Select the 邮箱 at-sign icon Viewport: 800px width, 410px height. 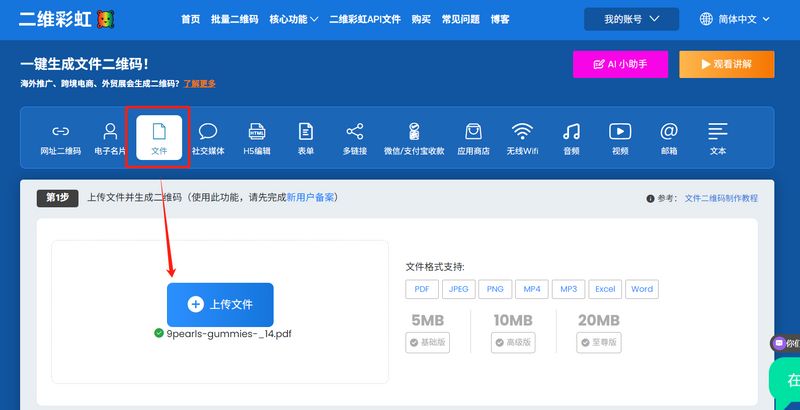click(669, 132)
